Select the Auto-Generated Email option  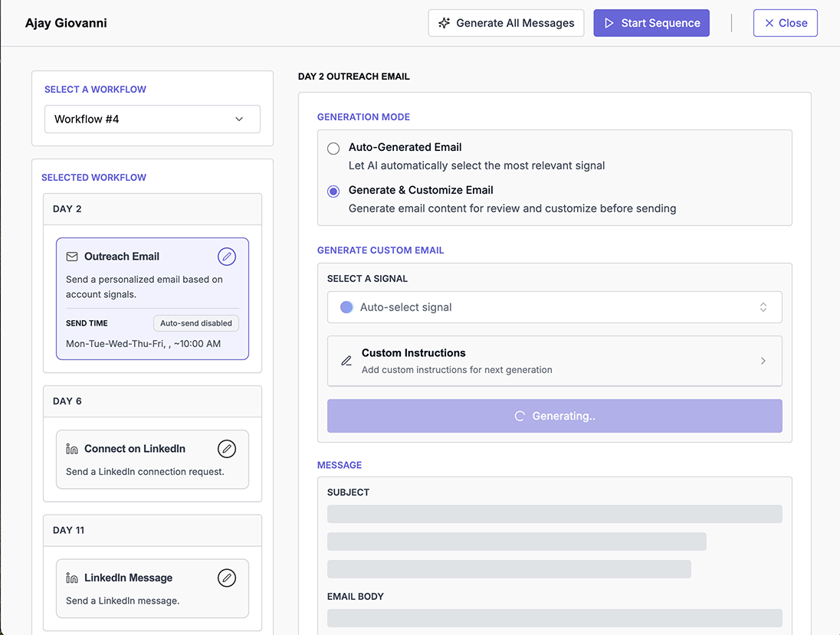(x=333, y=148)
